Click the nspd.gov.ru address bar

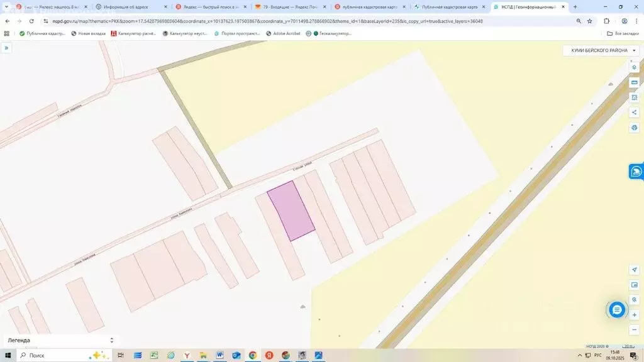pos(267,21)
